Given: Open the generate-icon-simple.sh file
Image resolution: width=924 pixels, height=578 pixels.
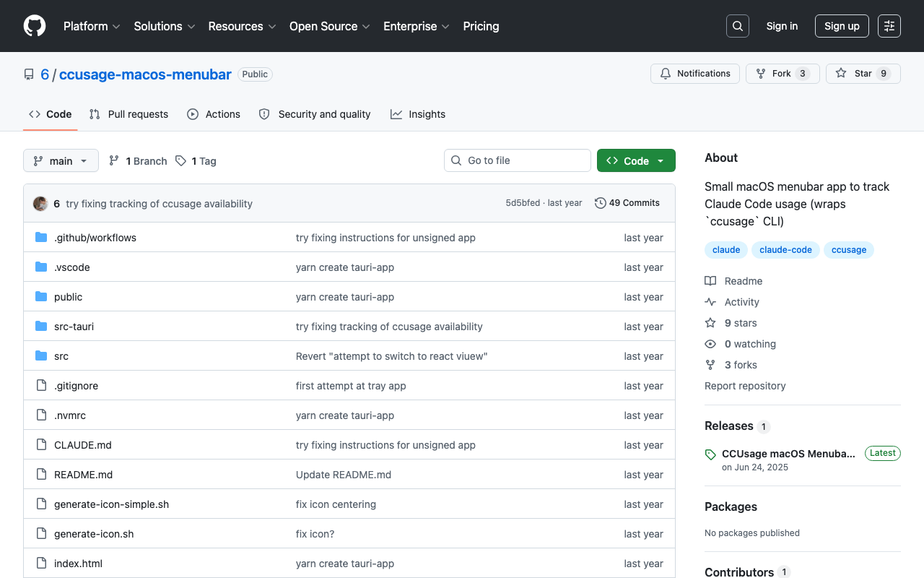Looking at the screenshot, I should coord(111,504).
